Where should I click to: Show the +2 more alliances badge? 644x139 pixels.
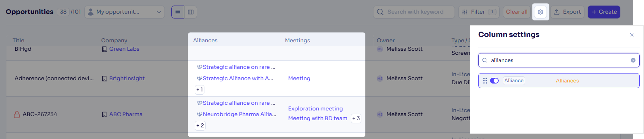(x=200, y=126)
